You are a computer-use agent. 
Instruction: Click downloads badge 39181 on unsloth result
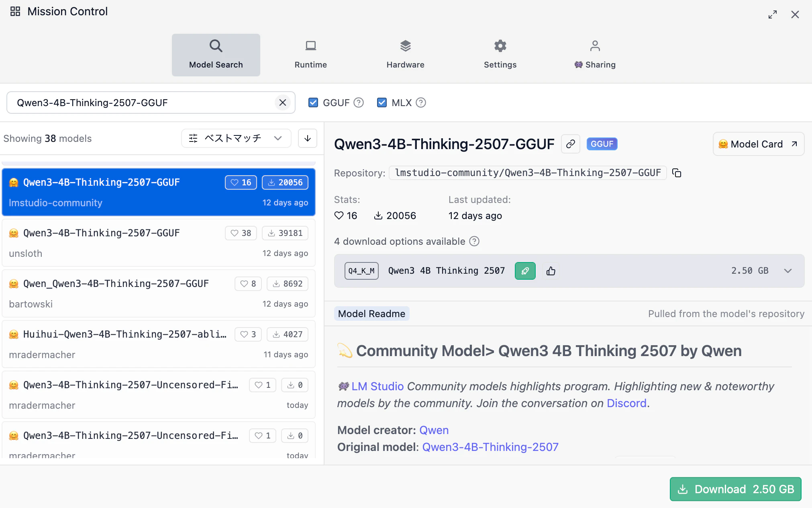tap(285, 233)
